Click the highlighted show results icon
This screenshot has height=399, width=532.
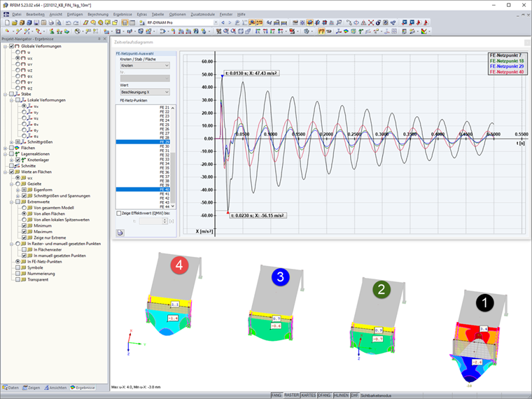pyautogui.click(x=252, y=22)
